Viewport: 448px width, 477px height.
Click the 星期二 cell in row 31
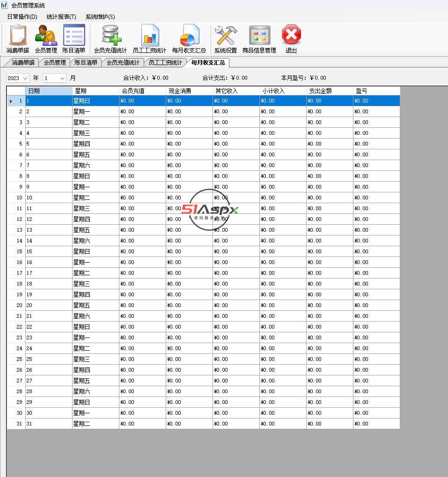(x=95, y=424)
